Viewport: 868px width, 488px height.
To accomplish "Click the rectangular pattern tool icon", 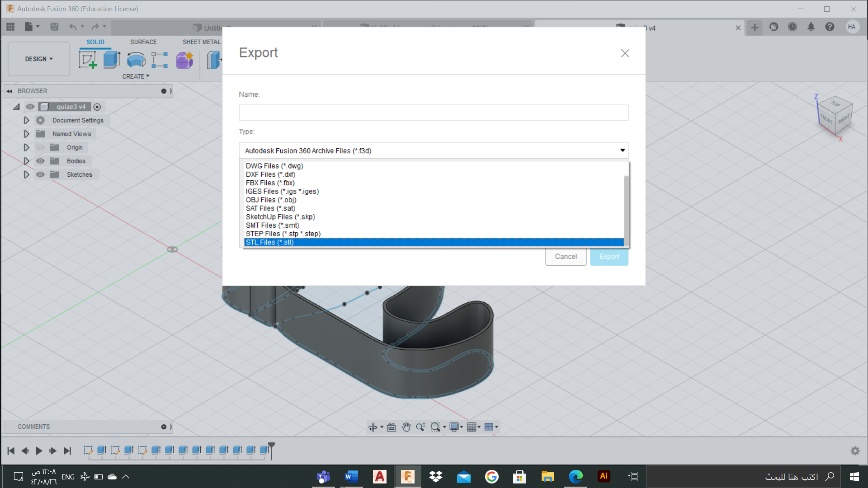I will tap(160, 60).
